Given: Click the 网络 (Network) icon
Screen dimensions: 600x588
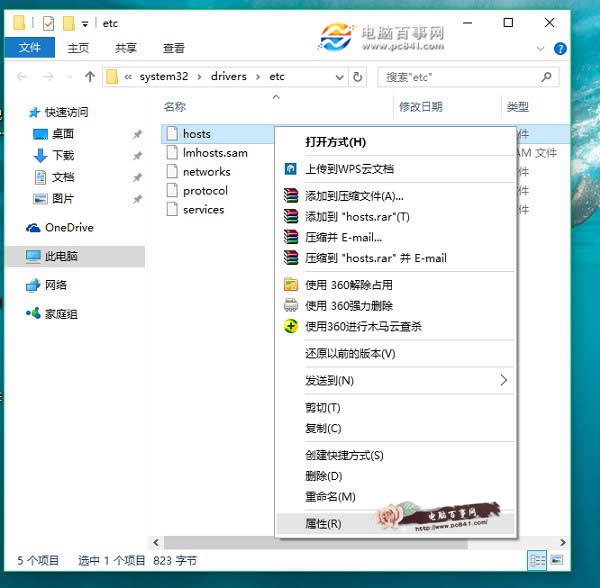Looking at the screenshot, I should pyautogui.click(x=34, y=285).
